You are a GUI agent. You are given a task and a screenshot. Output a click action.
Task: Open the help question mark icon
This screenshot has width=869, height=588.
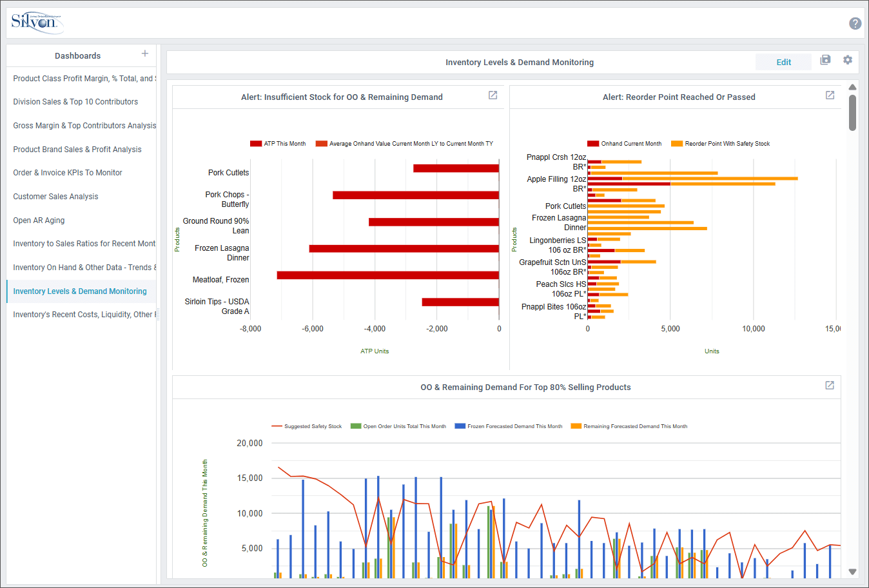pos(855,24)
